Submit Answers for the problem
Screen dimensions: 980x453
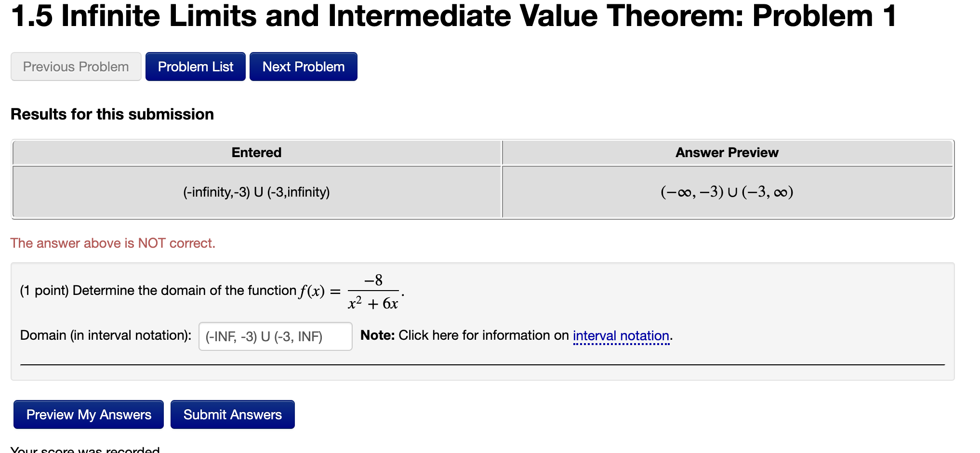coord(233,414)
